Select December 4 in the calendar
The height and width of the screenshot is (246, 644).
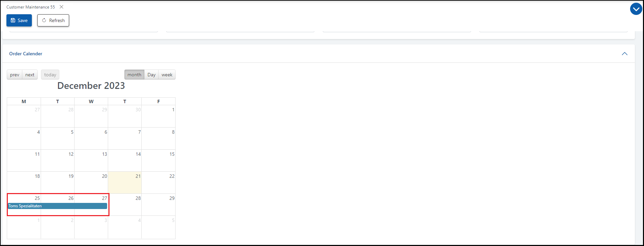tap(24, 139)
